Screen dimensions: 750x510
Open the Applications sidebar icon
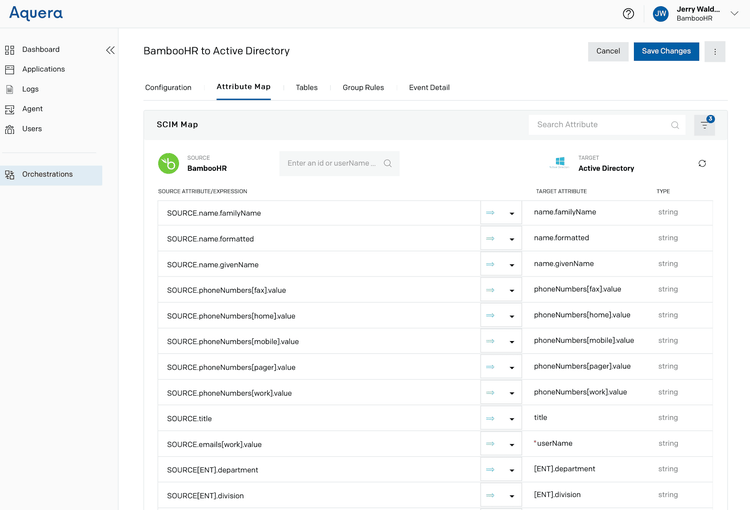(x=10, y=69)
